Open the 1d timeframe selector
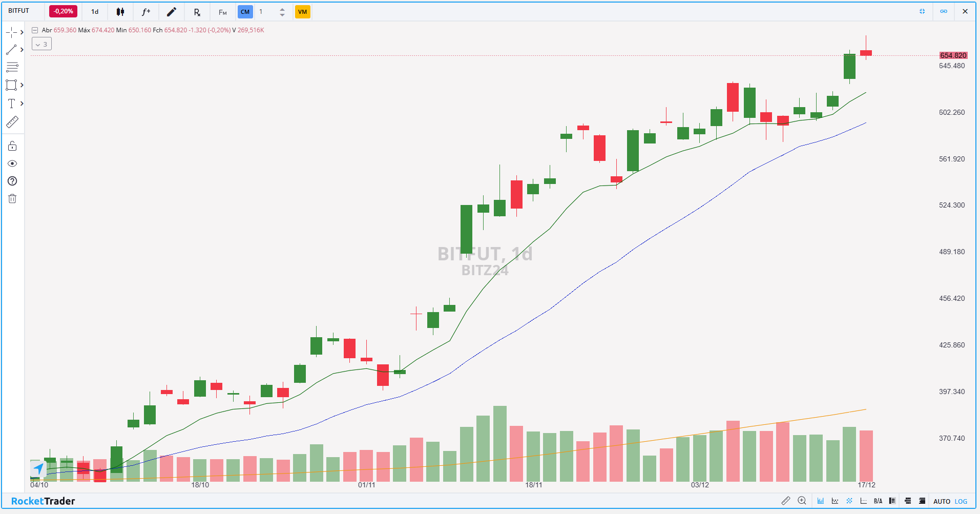Image resolution: width=980 pixels, height=514 pixels. (95, 12)
